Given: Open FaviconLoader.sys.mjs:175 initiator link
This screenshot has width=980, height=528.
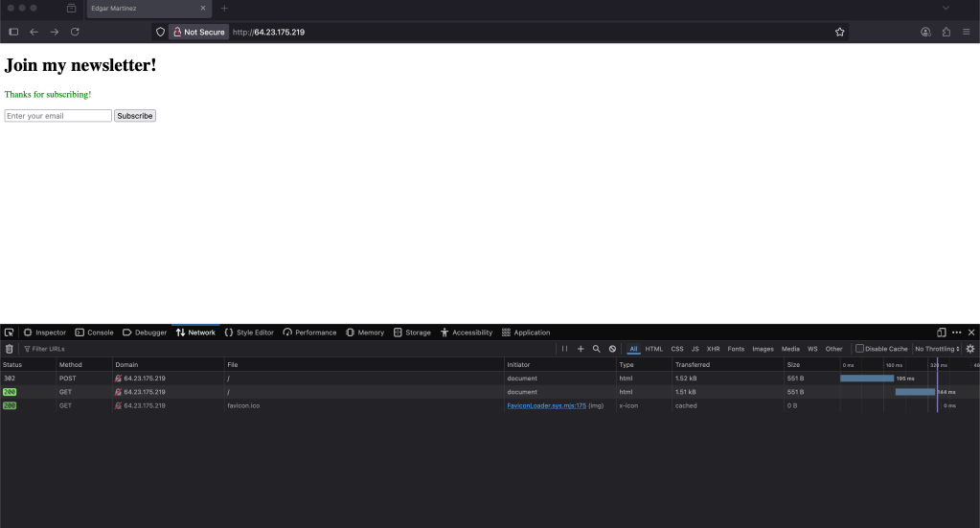Looking at the screenshot, I should [x=546, y=405].
